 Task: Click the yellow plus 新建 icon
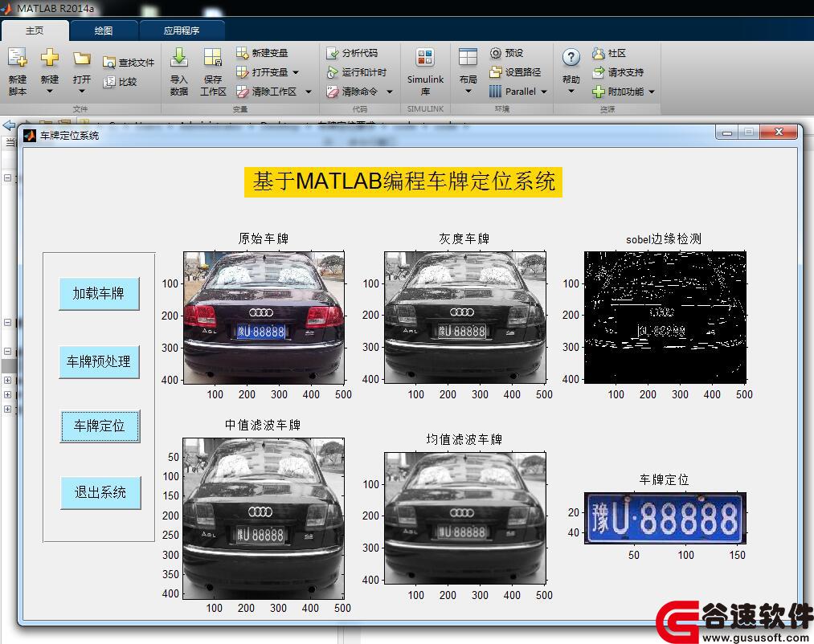coord(50,57)
